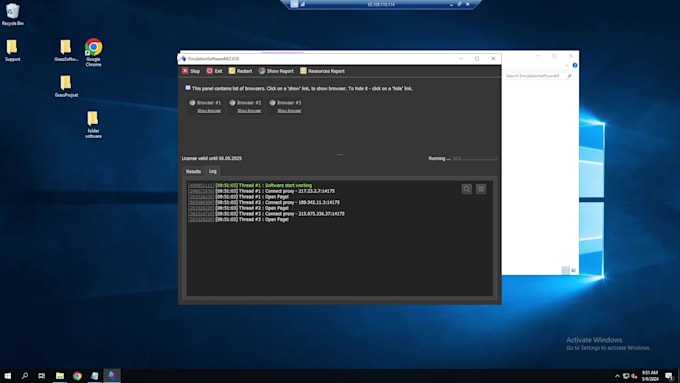
Task: Click the Show browser link under Browser #3
Action: [289, 111]
